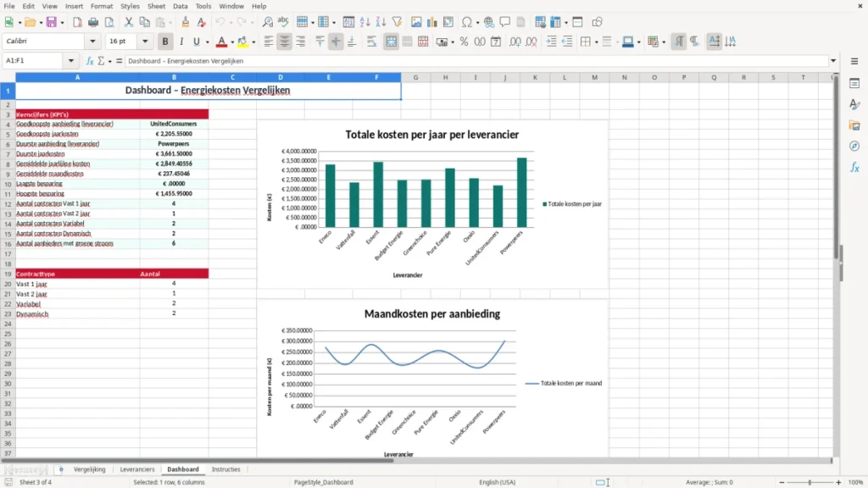This screenshot has width=868, height=488.
Task: Click the Clear Direct Formatting icon
Action: click(x=202, y=22)
